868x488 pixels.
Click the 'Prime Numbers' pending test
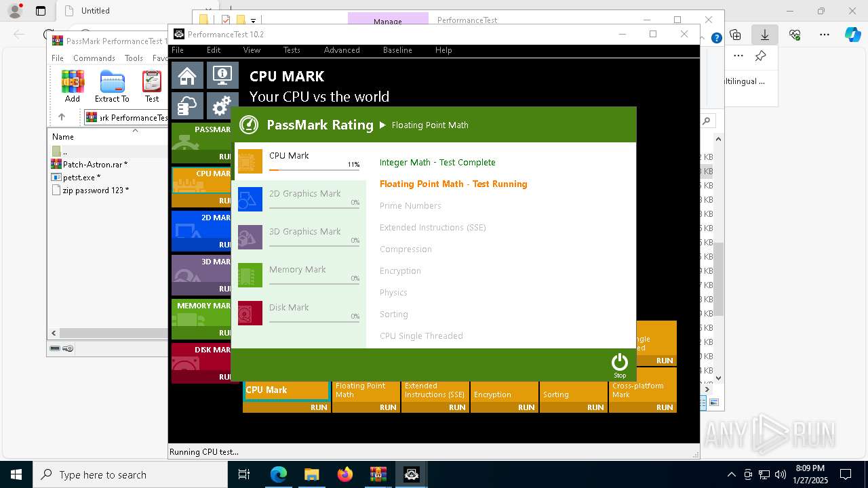pyautogui.click(x=410, y=206)
